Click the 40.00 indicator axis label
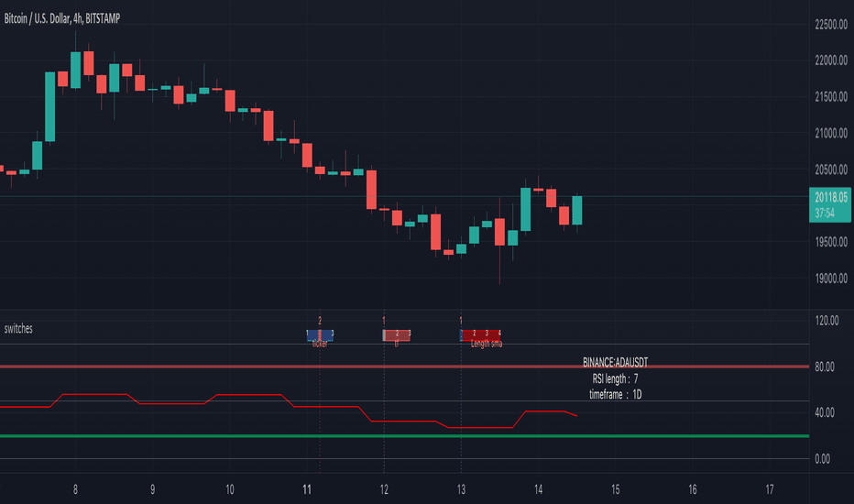The width and height of the screenshot is (854, 504). tap(824, 412)
